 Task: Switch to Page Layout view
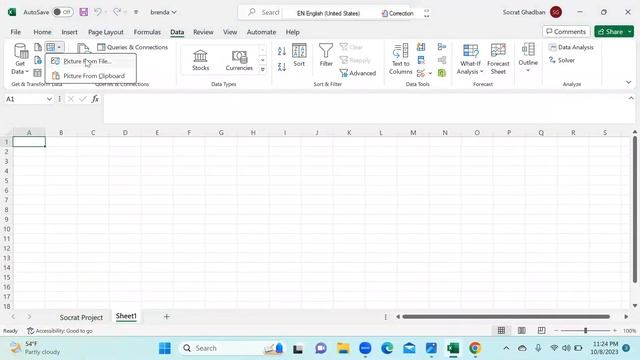pyautogui.click(x=521, y=330)
